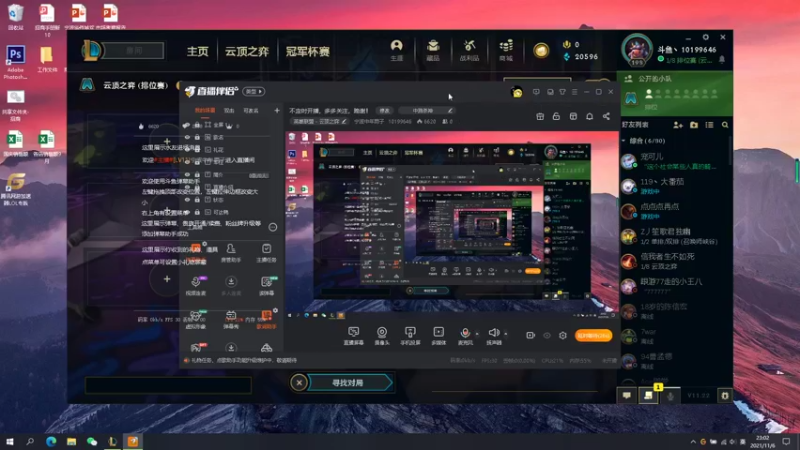Open bug report icon at LoL bottom right

click(x=725, y=395)
